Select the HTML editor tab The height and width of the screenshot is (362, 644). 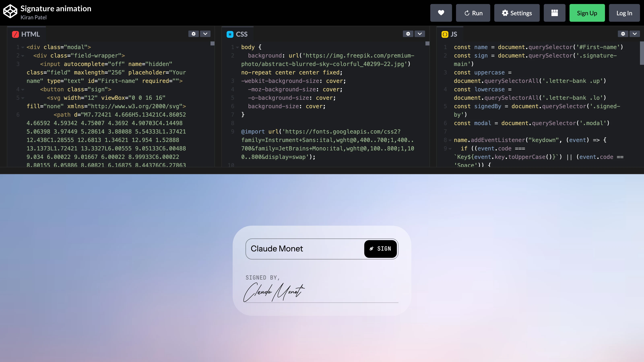click(26, 34)
